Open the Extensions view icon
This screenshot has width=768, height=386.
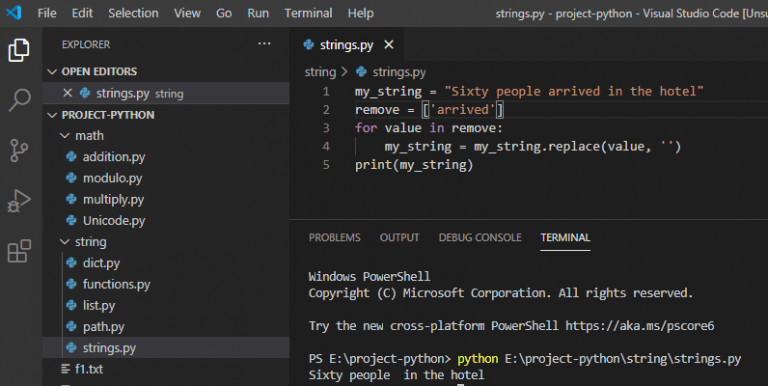point(19,251)
